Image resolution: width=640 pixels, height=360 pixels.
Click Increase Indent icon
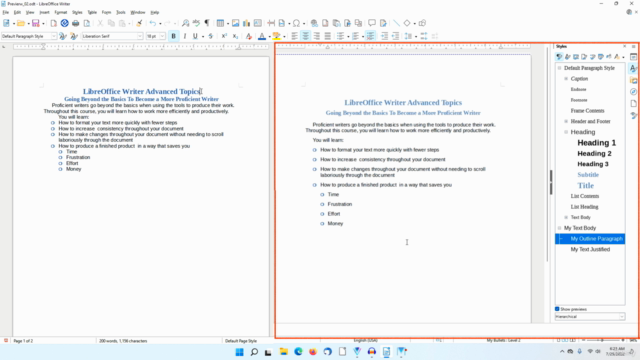[x=384, y=36]
